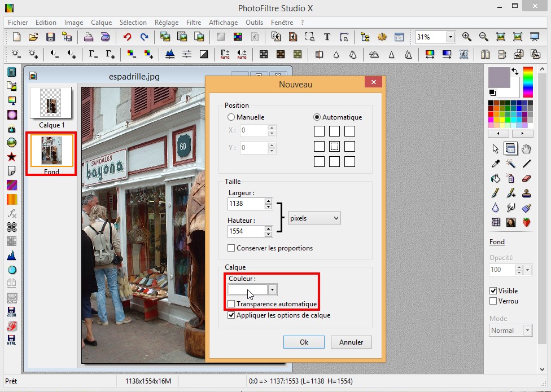Select the Eyedropper pipette tool
Image resolution: width=551 pixels, height=392 pixels.
pyautogui.click(x=496, y=164)
